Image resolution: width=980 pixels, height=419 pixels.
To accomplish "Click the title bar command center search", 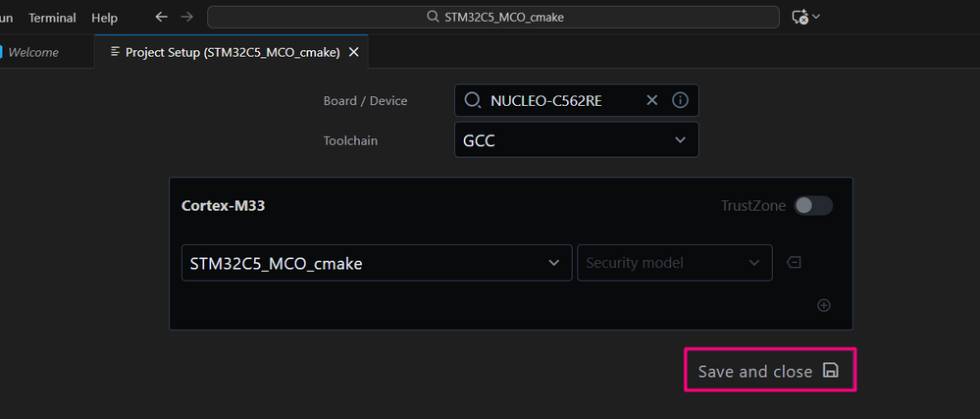I will coord(494,17).
